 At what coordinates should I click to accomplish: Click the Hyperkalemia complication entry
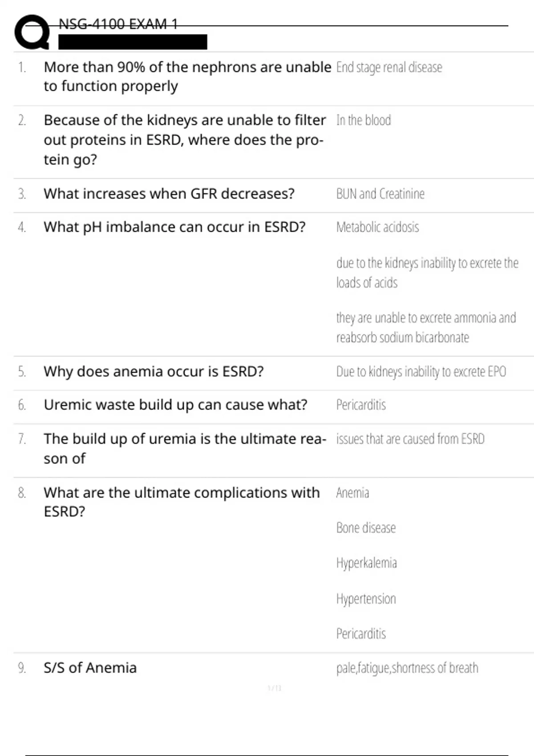click(366, 563)
